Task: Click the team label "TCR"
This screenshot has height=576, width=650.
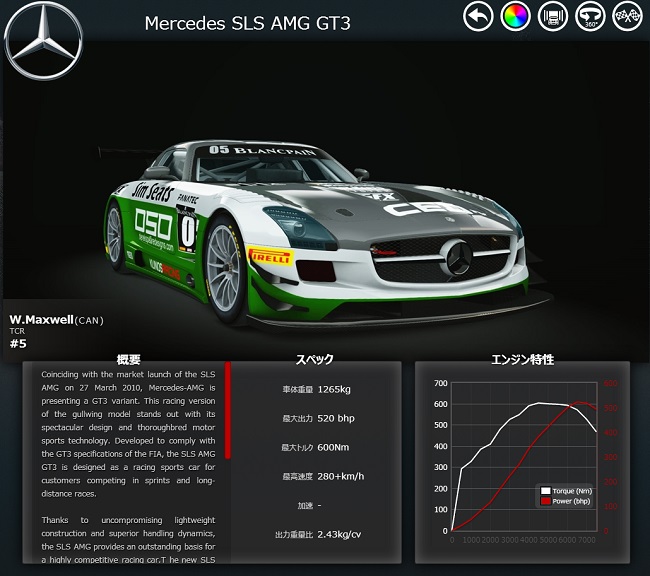Action: (x=17, y=331)
